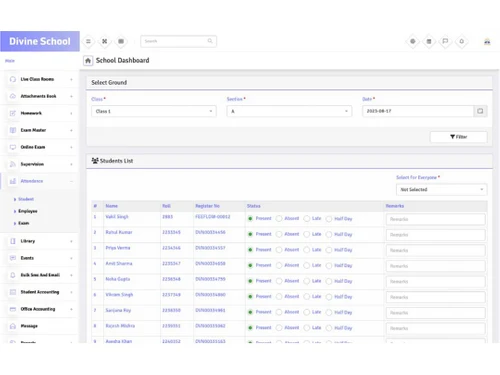Click the Events icon in sidebar
This screenshot has width=500, height=375.
(13, 258)
